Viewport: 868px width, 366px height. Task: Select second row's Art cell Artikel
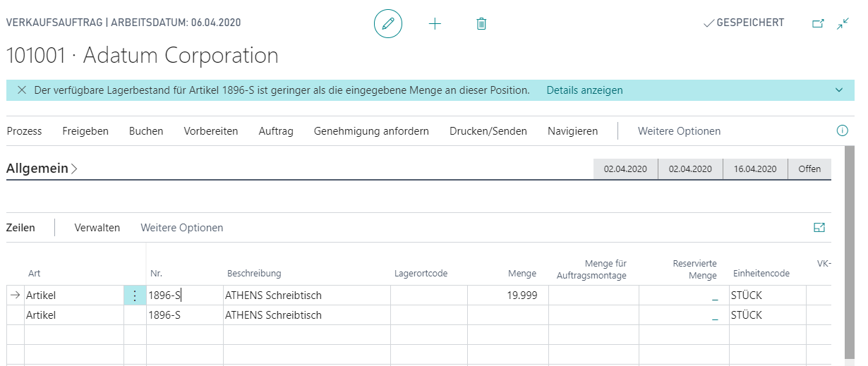[x=74, y=315]
